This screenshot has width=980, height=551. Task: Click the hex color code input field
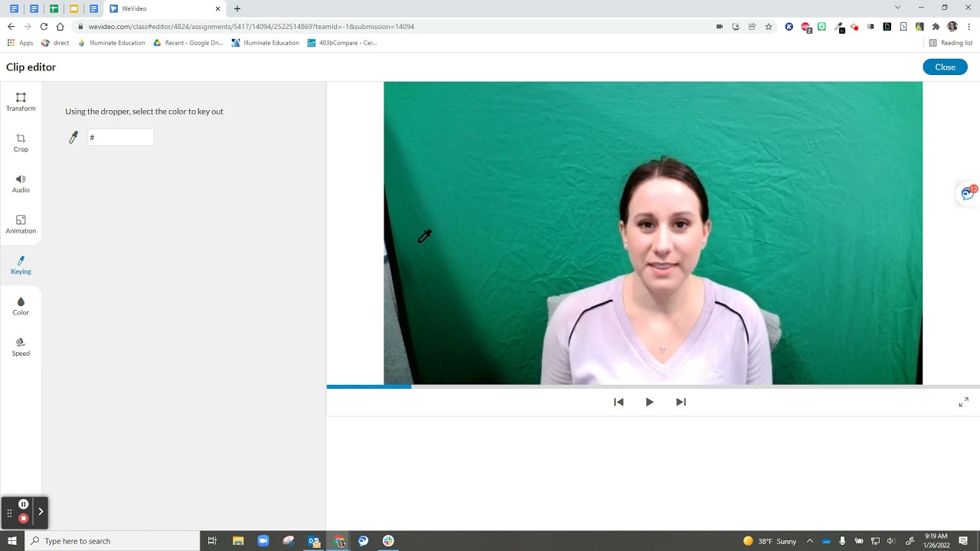click(120, 138)
